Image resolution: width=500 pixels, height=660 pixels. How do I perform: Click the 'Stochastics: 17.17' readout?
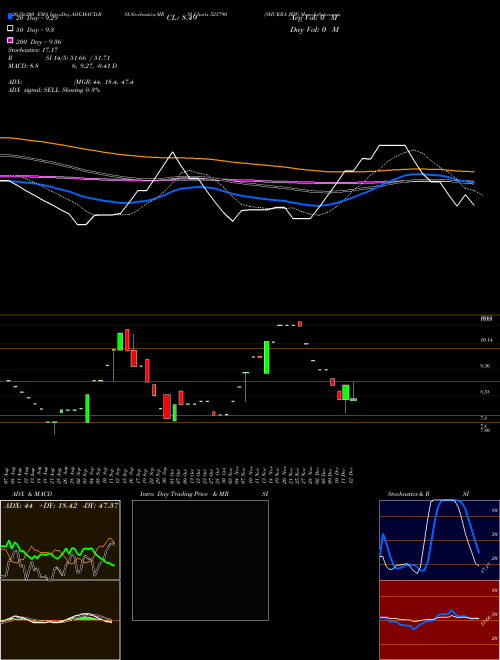[x=32, y=50]
